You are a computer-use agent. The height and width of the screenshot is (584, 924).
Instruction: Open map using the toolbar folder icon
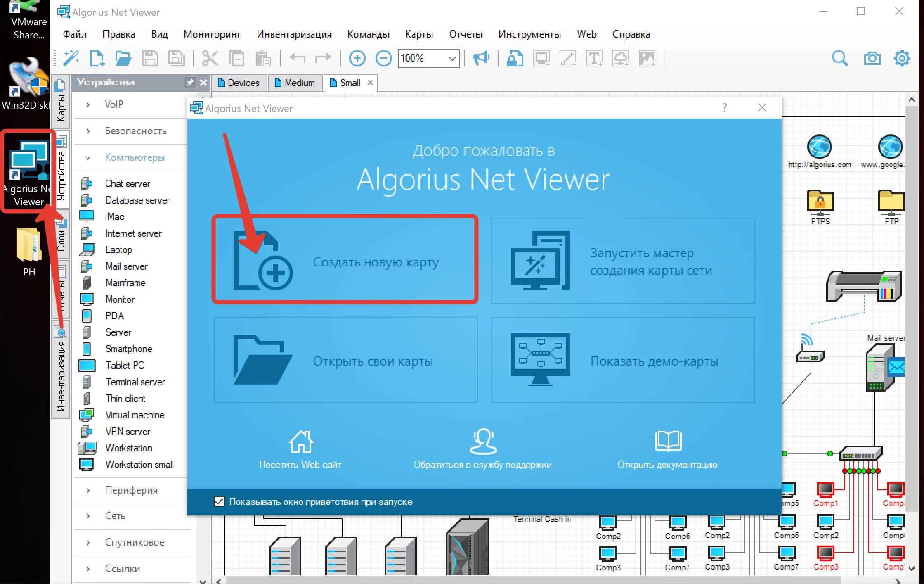click(123, 58)
